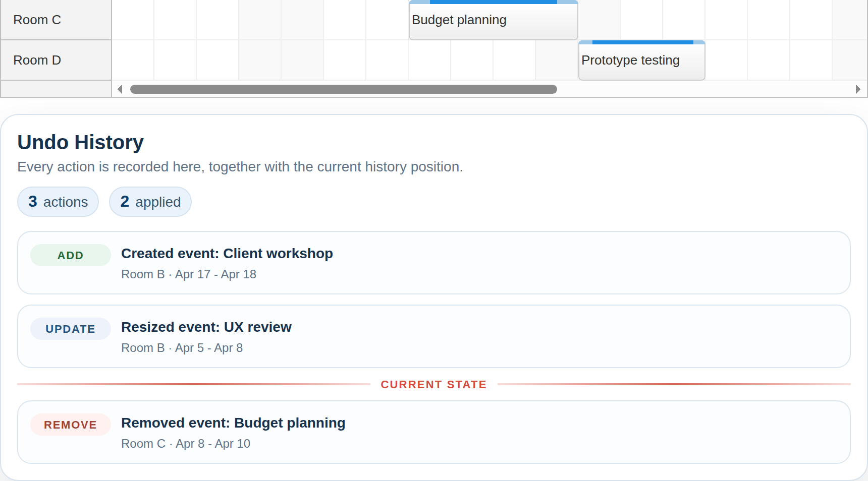Select the blue bar above Budget planning
This screenshot has height=481, width=868.
point(495,2)
